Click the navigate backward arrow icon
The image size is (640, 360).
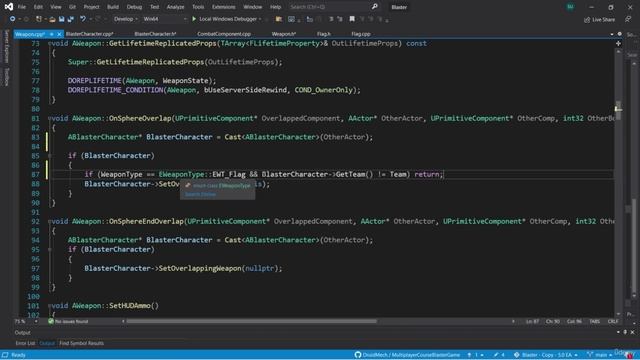click(12, 19)
